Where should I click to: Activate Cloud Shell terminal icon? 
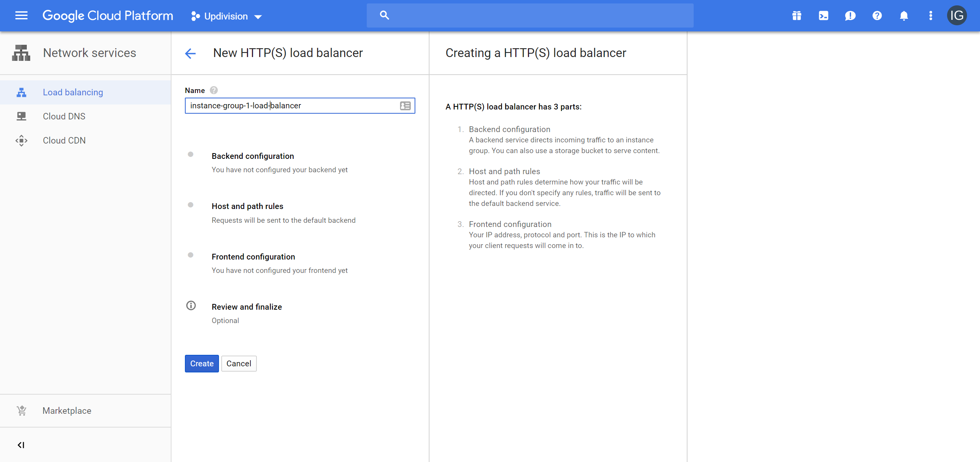(x=823, y=16)
